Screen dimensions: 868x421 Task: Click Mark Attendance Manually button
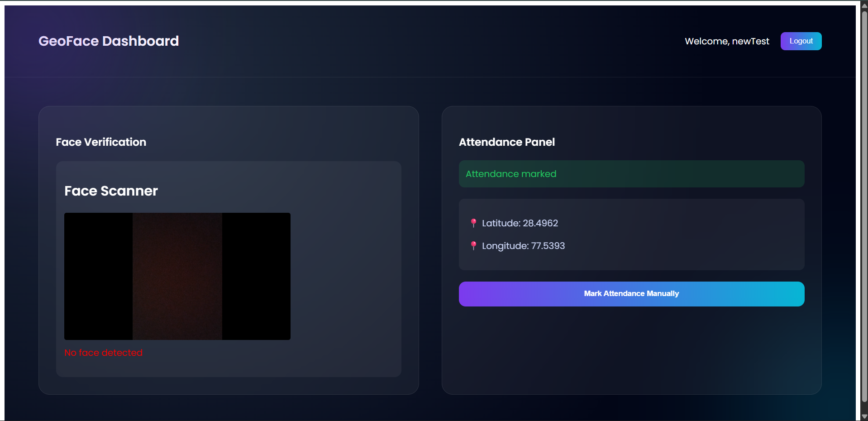(x=631, y=294)
